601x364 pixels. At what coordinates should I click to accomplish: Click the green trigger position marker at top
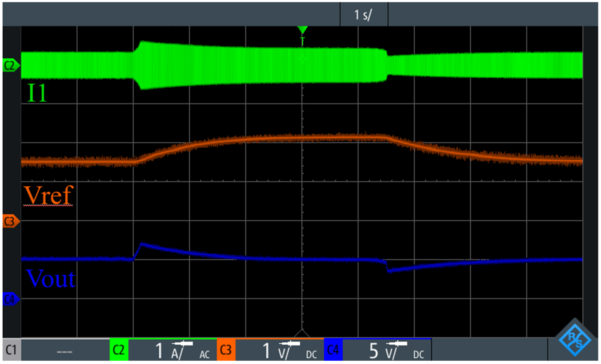pyautogui.click(x=302, y=30)
